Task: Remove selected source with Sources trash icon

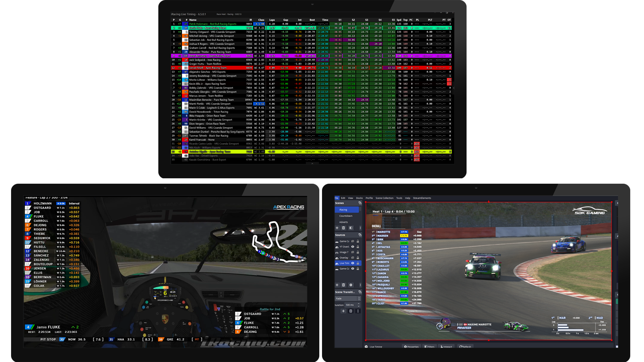Action: click(343, 285)
